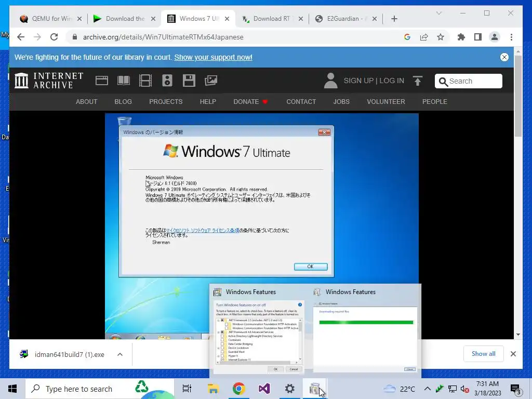Viewport: 532px width, 399px height.
Task: Open HELP in archive navigation
Action: (208, 102)
